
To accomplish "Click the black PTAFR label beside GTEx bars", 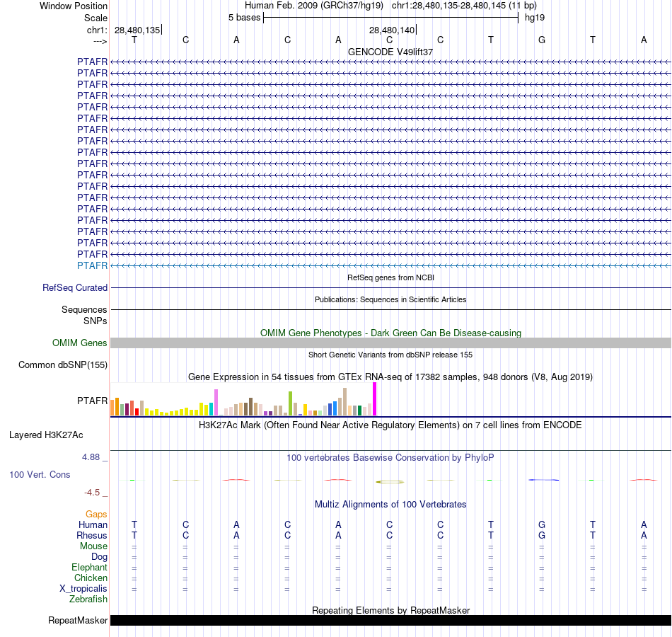I will click(92, 401).
